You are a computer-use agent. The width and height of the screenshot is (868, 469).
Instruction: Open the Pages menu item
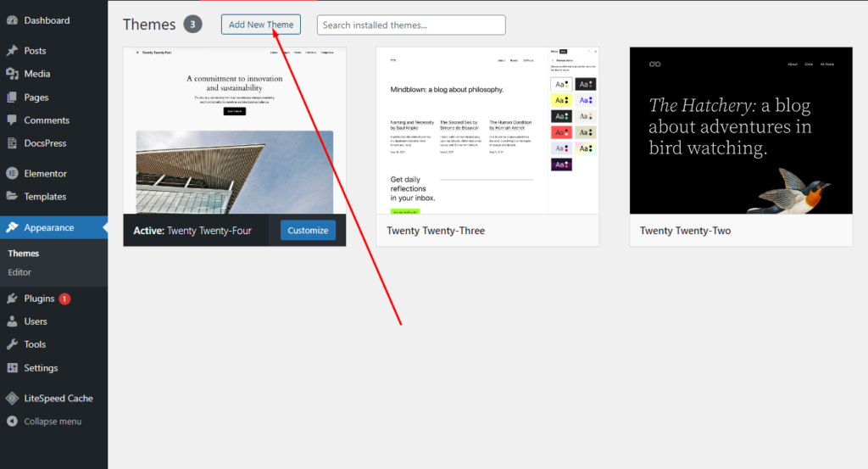coord(36,98)
